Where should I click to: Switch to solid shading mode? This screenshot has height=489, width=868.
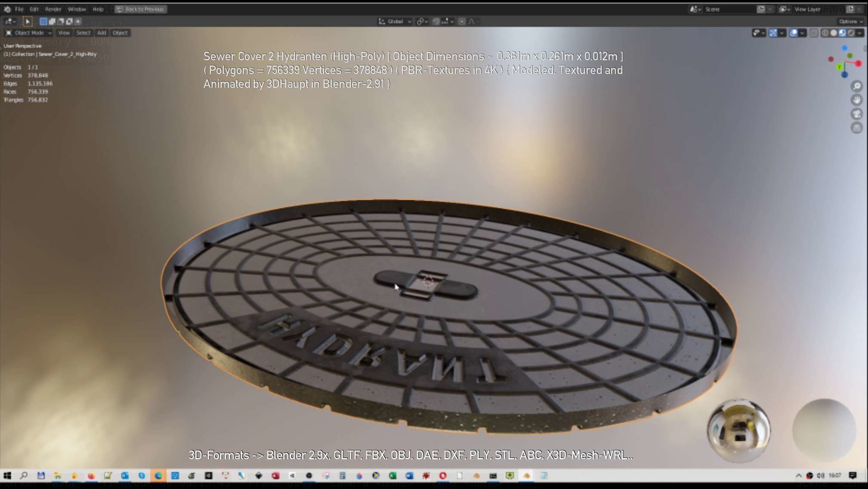click(x=834, y=33)
